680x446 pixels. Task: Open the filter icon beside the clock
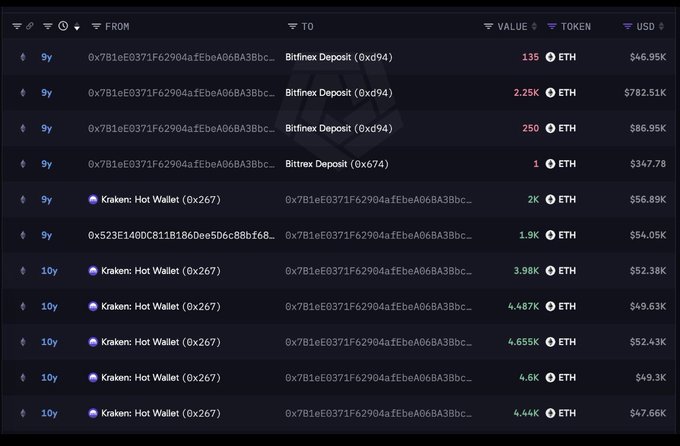48,26
